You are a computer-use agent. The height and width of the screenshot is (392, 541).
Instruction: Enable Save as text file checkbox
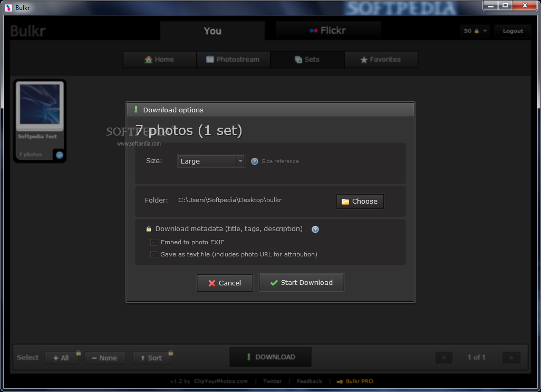[153, 254]
